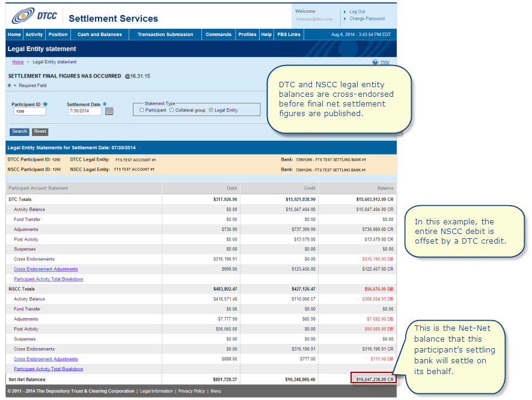This screenshot has height=400, width=532.
Task: Open the Profiles menu
Action: click(x=247, y=34)
